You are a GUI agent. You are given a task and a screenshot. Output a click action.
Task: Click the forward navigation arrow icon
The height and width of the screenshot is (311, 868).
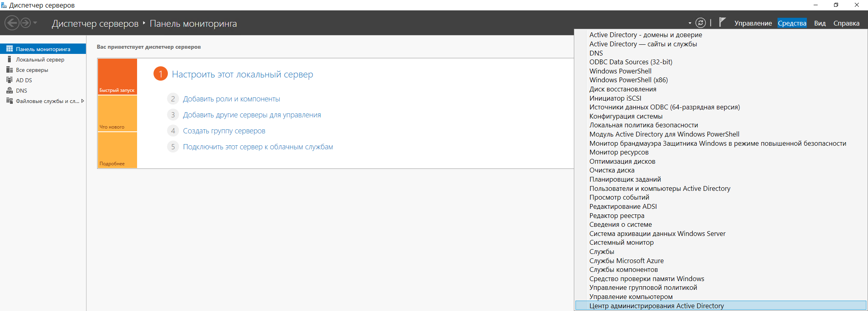point(26,23)
